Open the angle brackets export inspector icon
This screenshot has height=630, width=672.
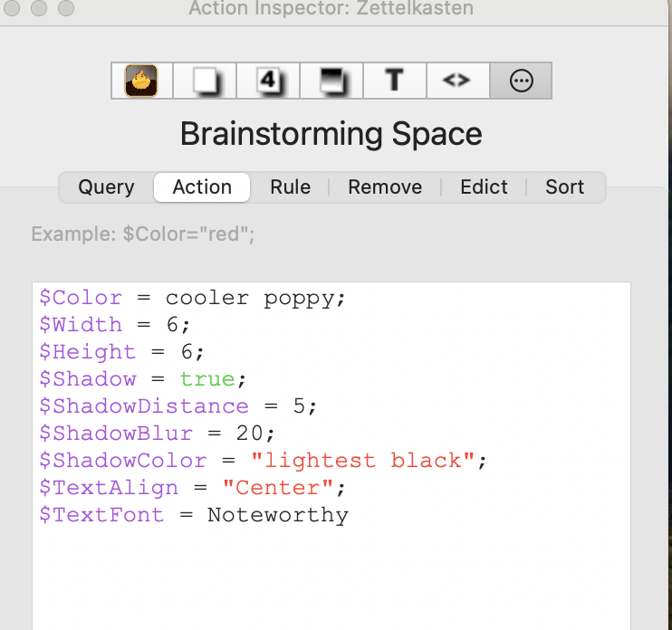point(456,81)
